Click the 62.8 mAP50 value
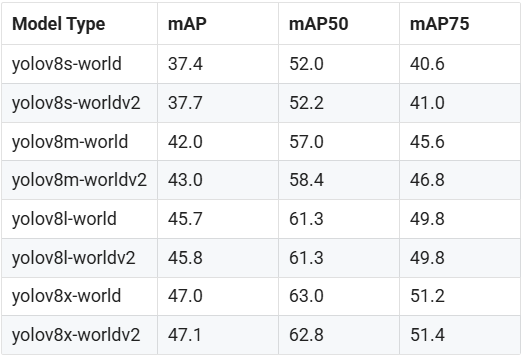 (x=306, y=335)
